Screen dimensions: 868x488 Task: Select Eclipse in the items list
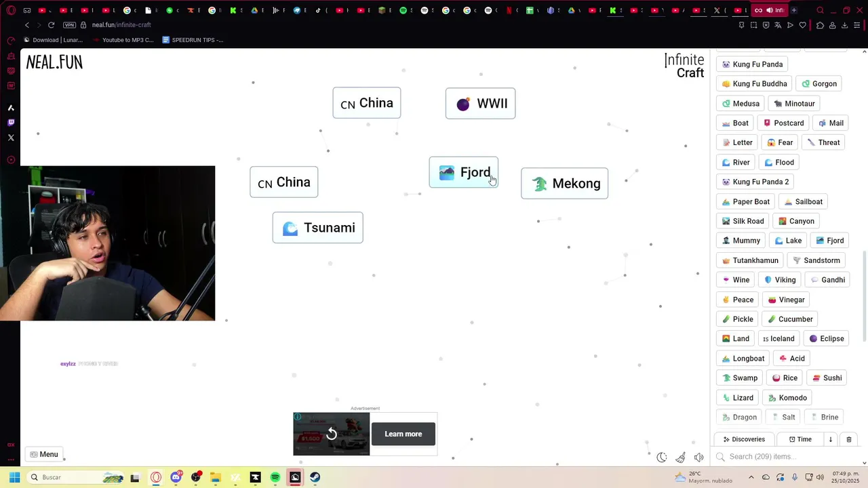point(827,339)
